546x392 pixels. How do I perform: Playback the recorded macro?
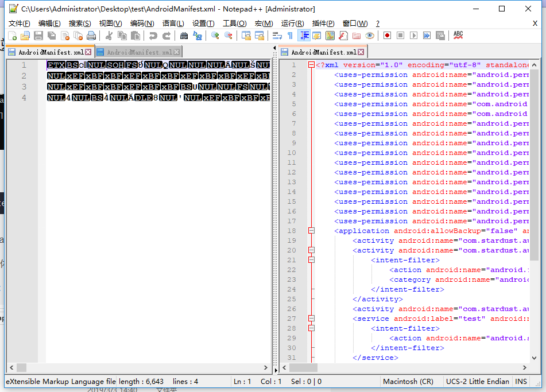click(x=413, y=35)
